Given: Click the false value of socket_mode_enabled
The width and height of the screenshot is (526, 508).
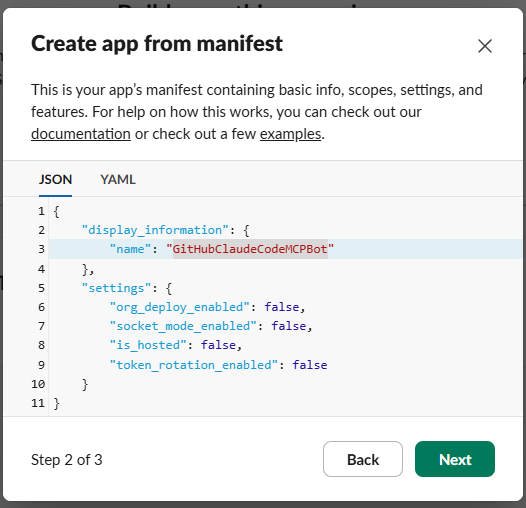Looking at the screenshot, I should [x=289, y=326].
